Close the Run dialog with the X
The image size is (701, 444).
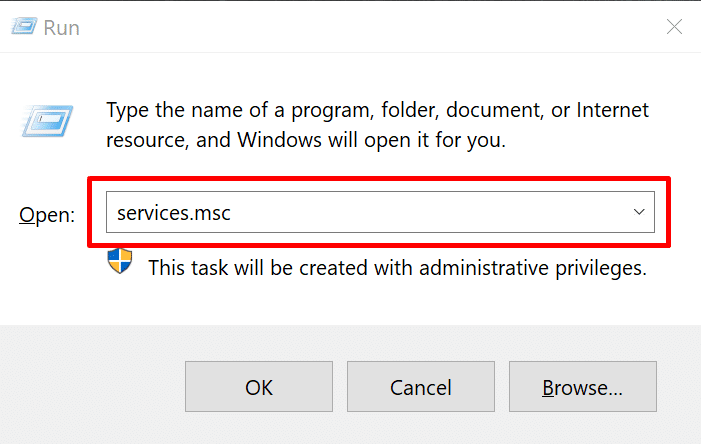coord(675,27)
